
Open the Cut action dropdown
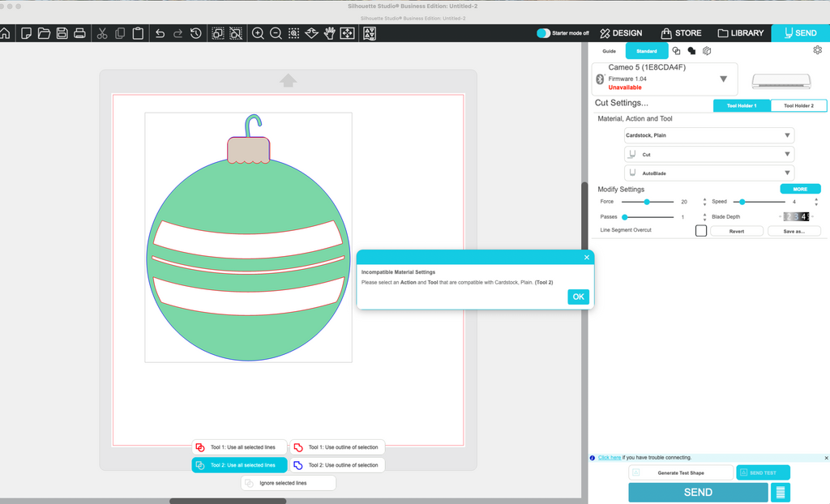point(708,155)
